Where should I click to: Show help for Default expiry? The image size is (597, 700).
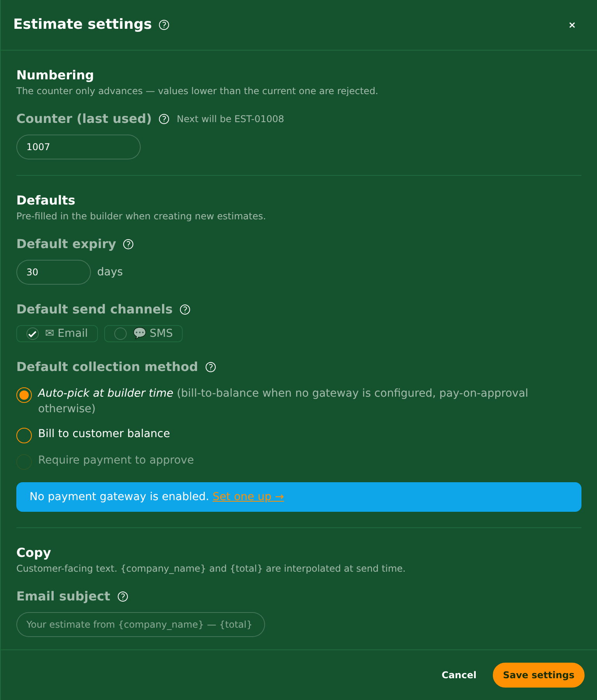(128, 244)
